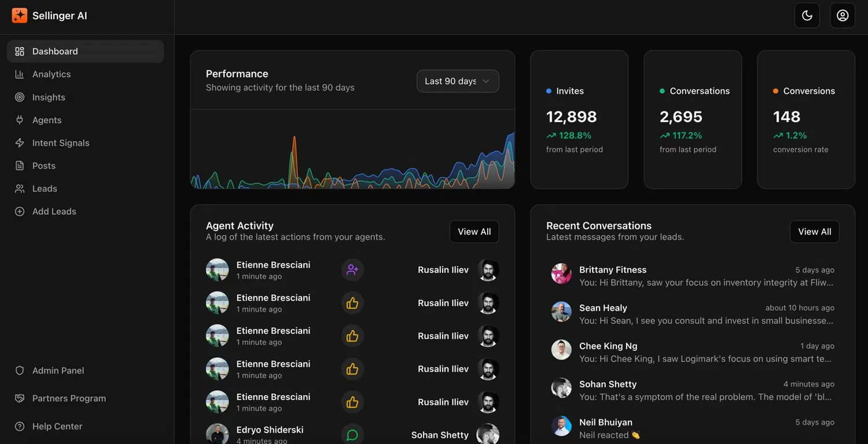Open Partners Program in the sidebar
Image resolution: width=868 pixels, height=444 pixels.
69,398
